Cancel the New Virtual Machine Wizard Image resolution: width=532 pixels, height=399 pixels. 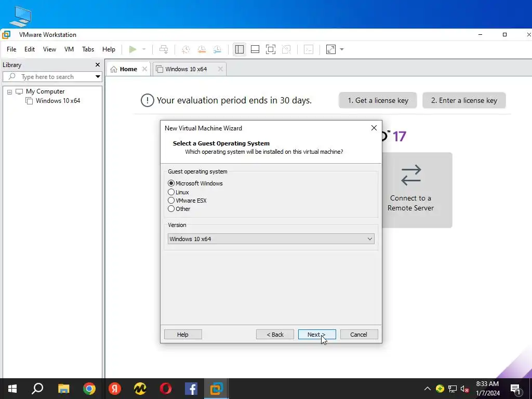[x=359, y=335]
